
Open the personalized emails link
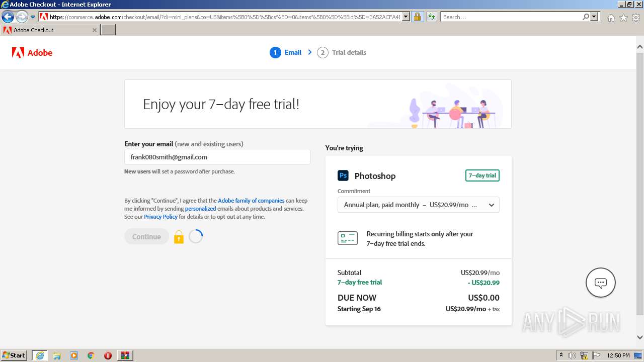[x=200, y=209]
